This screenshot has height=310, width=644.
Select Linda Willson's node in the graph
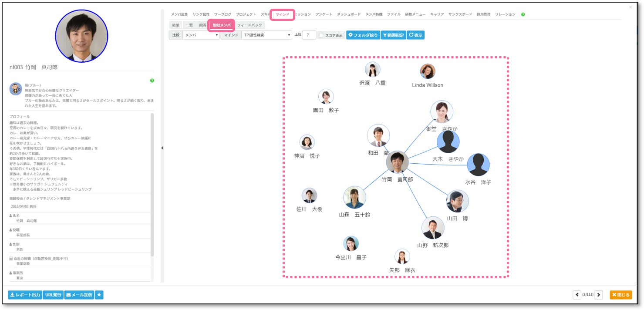[428, 71]
